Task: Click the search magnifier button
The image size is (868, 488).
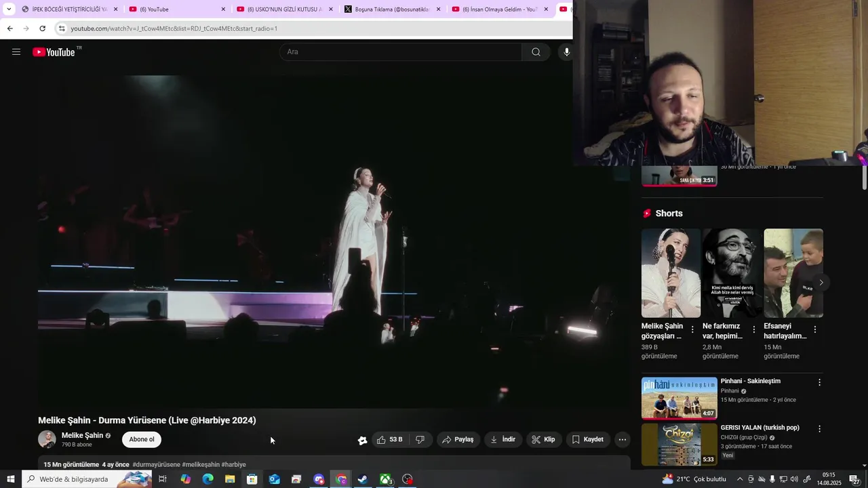Action: (536, 52)
